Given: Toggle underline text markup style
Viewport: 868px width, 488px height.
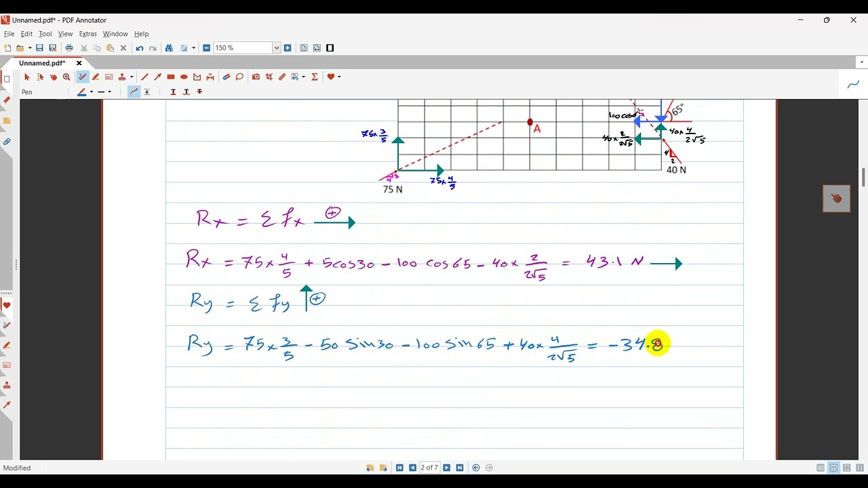Looking at the screenshot, I should tap(173, 91).
